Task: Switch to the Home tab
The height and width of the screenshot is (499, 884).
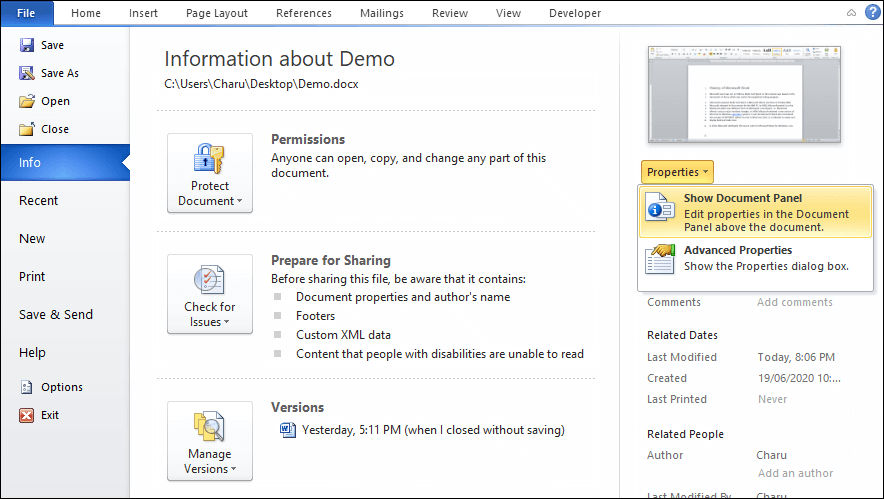Action: click(x=86, y=13)
